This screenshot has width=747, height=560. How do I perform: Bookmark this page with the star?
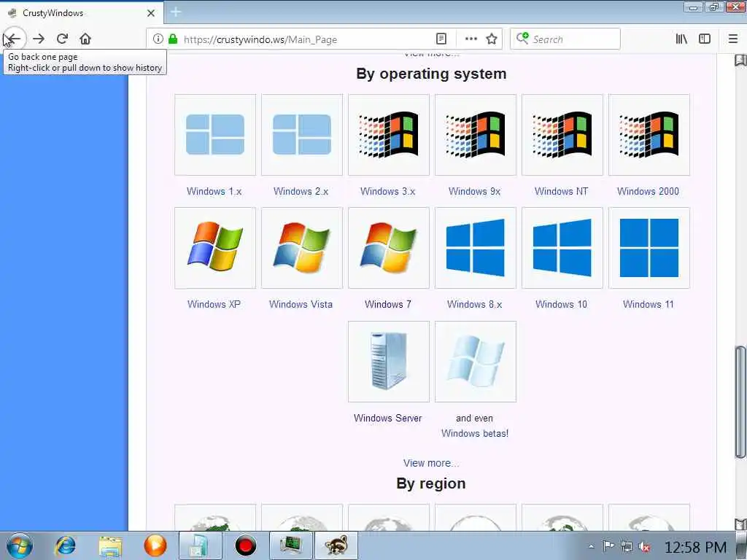click(492, 39)
